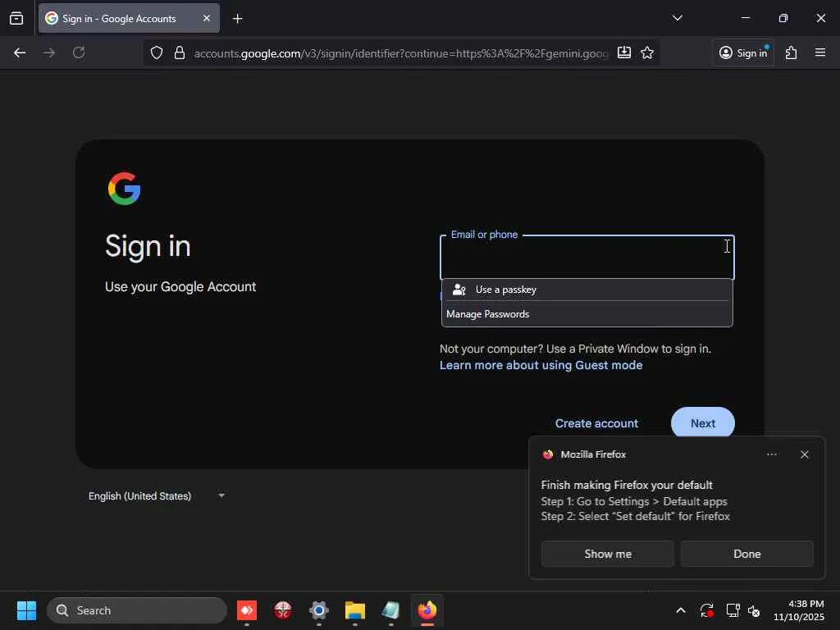This screenshot has height=630, width=840.
Task: Go back to the previous page
Action: (20, 52)
